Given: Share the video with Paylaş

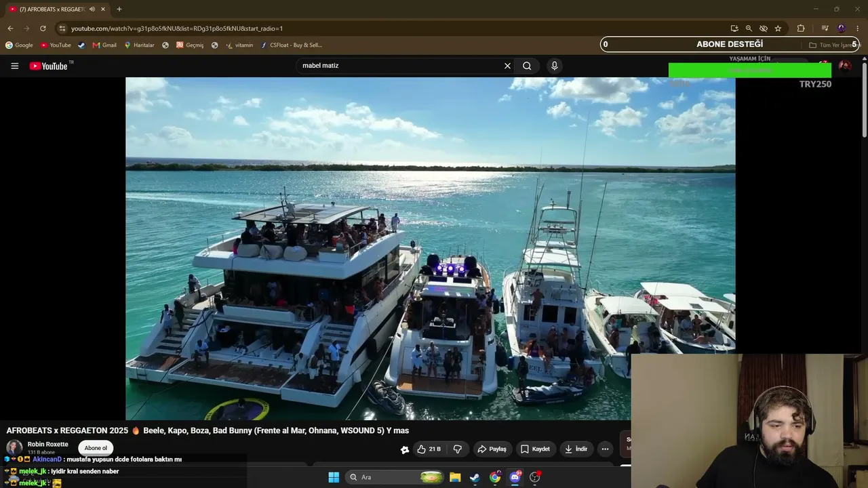Looking at the screenshot, I should (492, 449).
